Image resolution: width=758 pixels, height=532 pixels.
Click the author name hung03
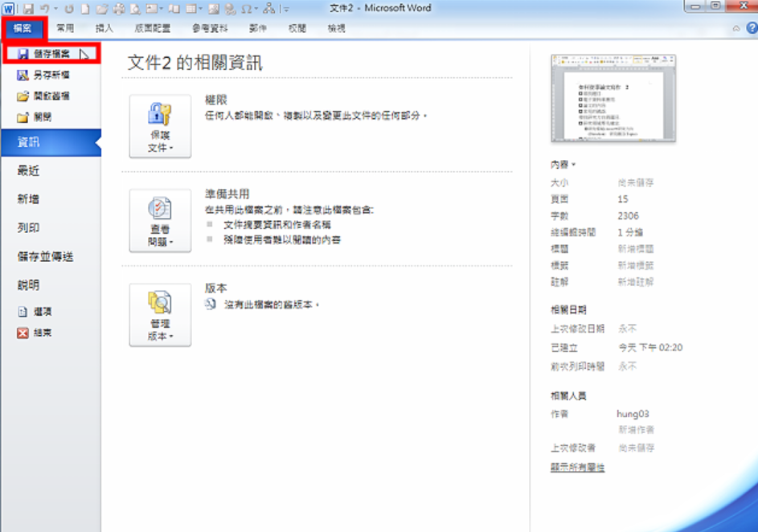633,414
